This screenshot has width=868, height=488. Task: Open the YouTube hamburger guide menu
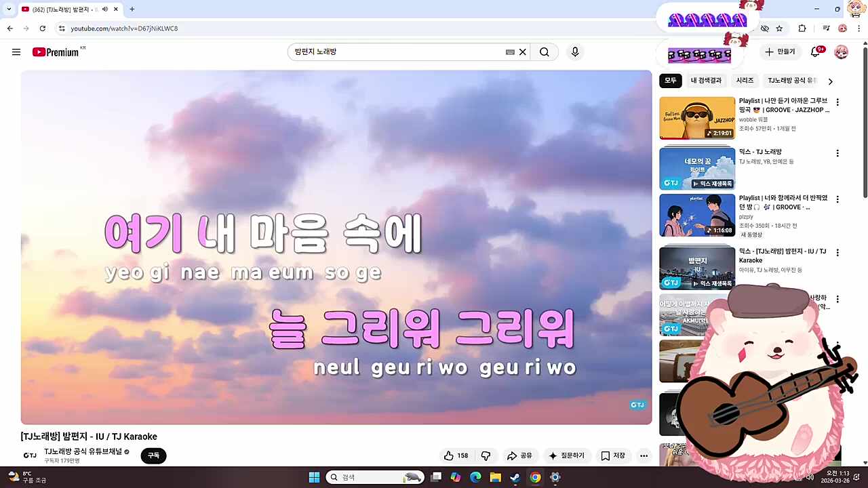[16, 52]
